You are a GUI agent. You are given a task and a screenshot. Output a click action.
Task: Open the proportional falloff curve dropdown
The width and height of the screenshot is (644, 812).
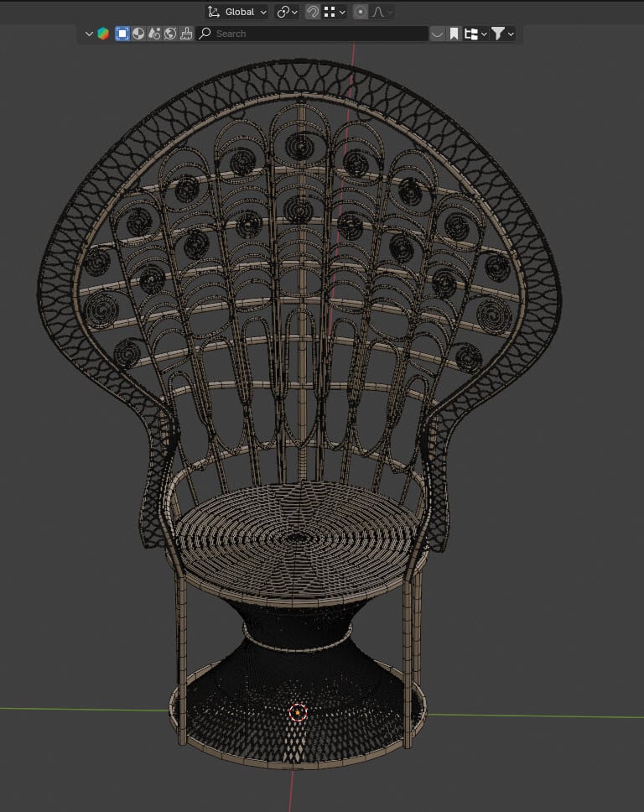click(382, 12)
